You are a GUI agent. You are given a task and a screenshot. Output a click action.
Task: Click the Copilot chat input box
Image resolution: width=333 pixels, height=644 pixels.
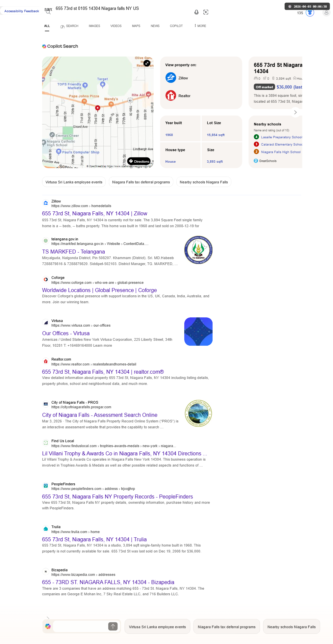coord(80,626)
